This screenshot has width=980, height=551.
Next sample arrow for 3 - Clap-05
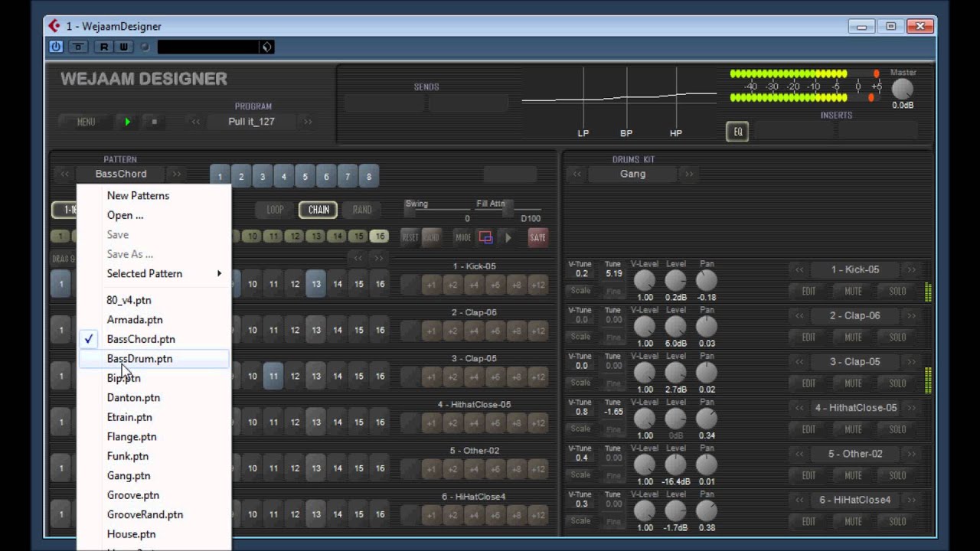tap(911, 362)
